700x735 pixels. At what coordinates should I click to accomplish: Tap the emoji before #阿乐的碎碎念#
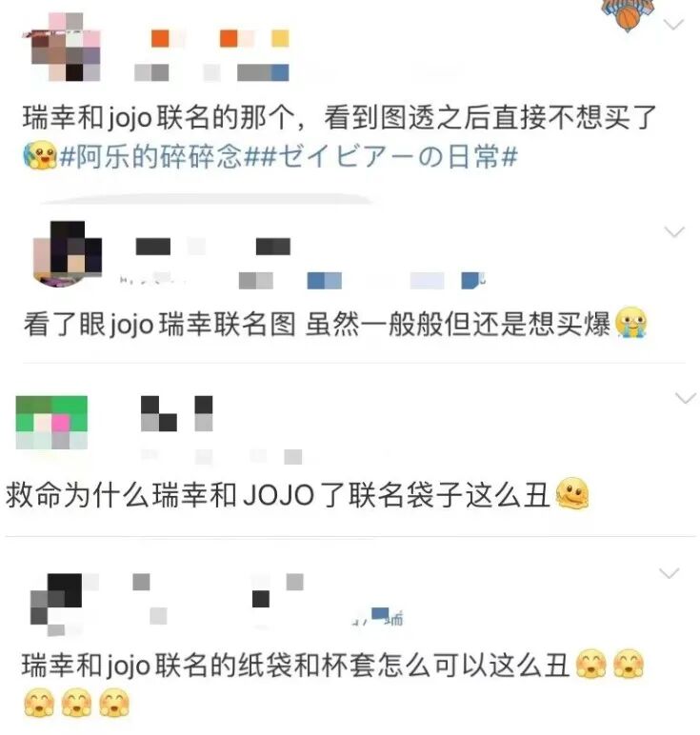(40, 155)
